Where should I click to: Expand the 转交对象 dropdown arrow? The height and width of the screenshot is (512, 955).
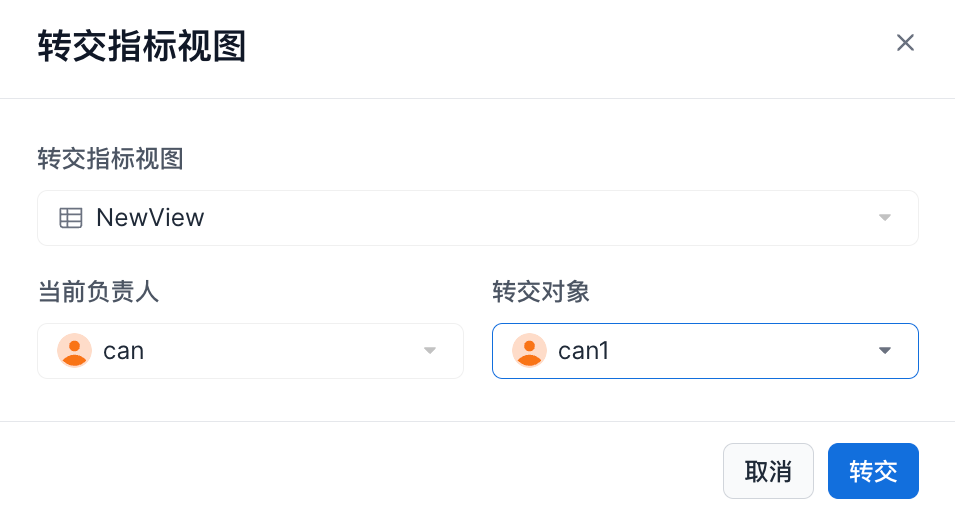pos(884,351)
